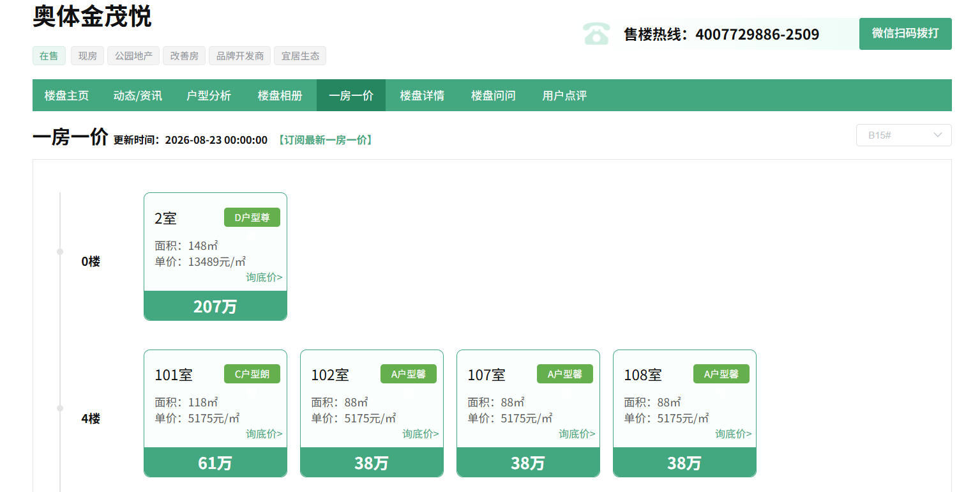The width and height of the screenshot is (980, 492).
Task: Click 询底价 on the 101室 card
Action: 264,434
